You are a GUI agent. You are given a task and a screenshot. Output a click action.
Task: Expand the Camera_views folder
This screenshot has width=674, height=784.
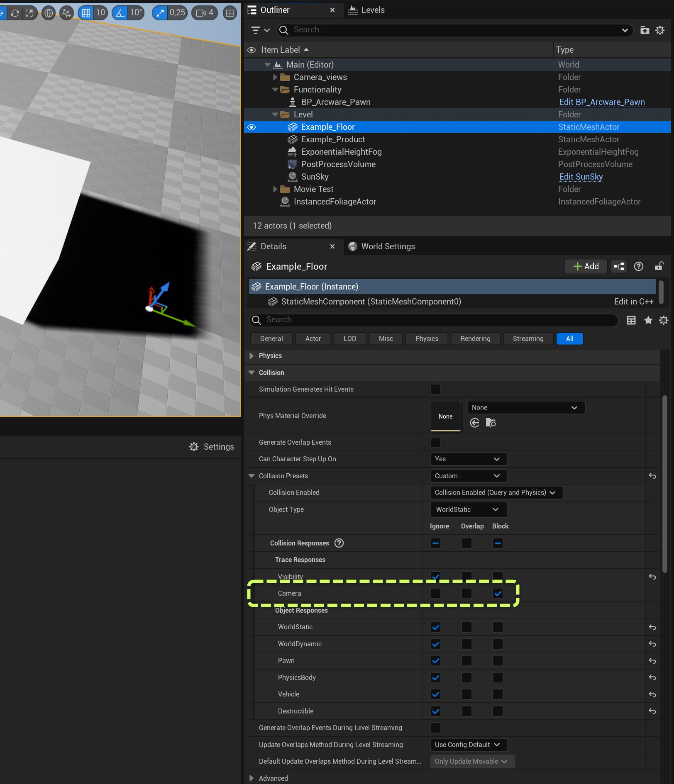[275, 77]
